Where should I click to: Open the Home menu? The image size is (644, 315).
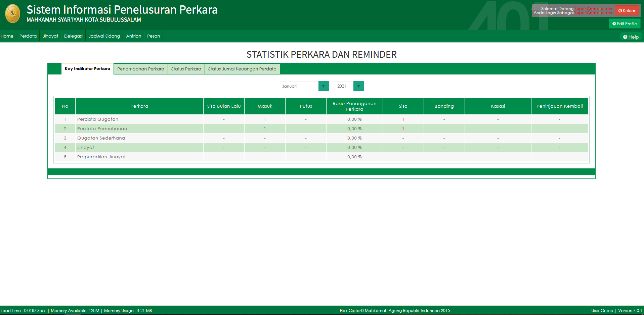pos(7,36)
